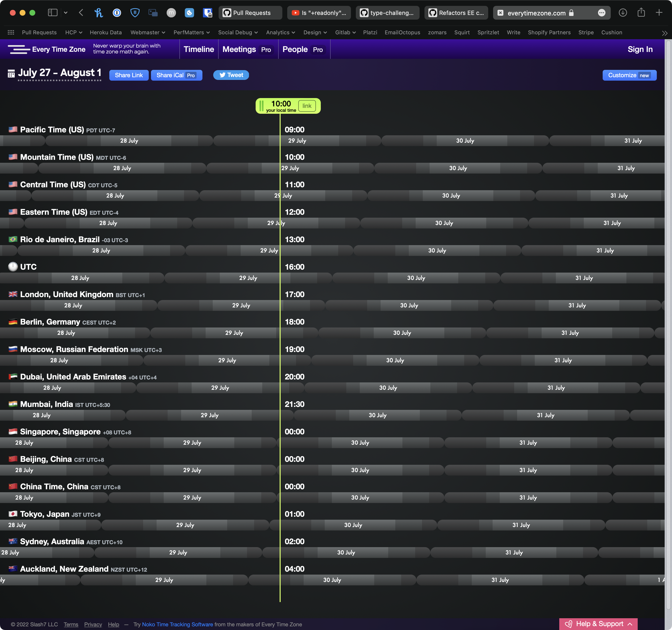
Task: Switch to the type-challenges browser tab
Action: click(x=387, y=13)
